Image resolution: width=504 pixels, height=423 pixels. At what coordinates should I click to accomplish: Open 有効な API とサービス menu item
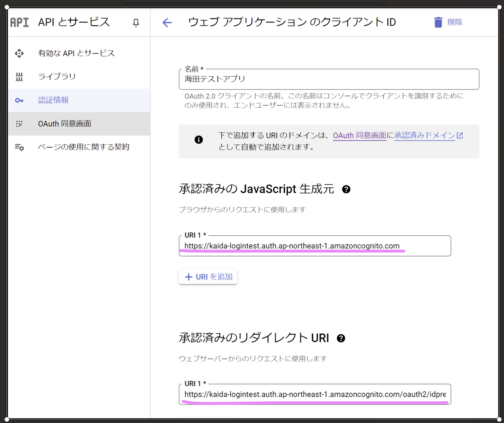pyautogui.click(x=76, y=53)
